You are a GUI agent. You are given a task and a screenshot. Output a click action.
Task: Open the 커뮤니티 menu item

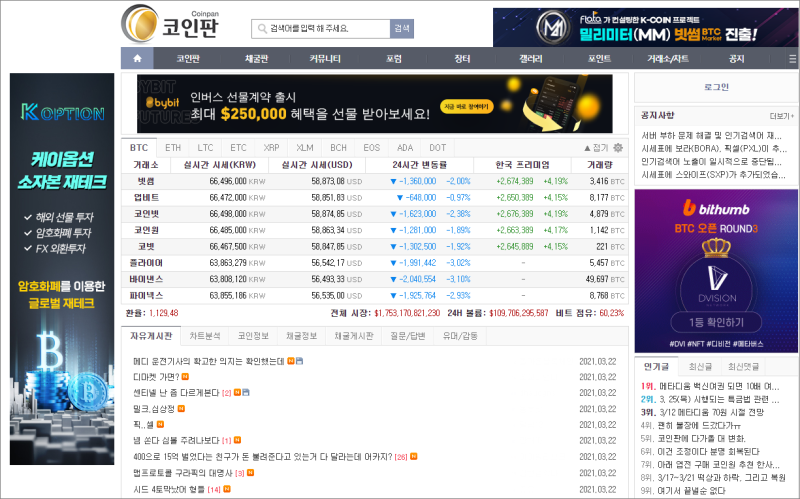coord(325,59)
